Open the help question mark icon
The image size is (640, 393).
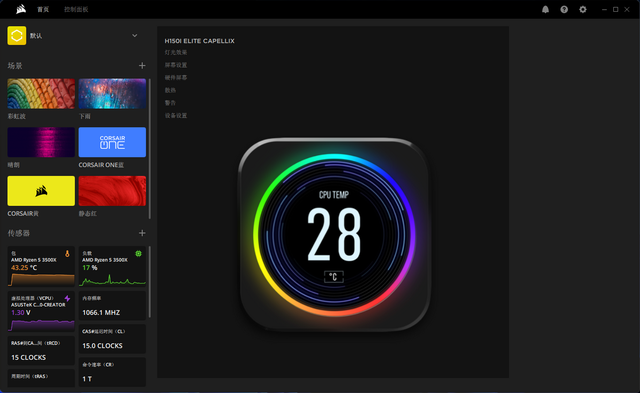point(564,9)
